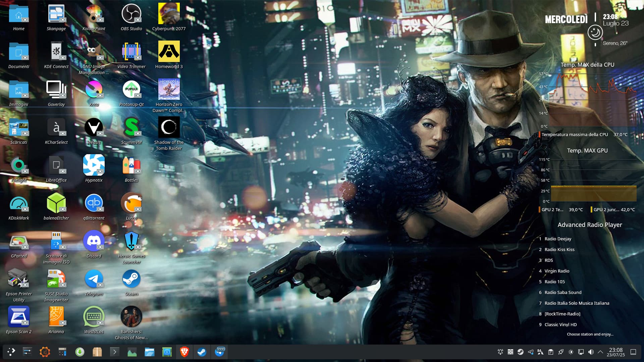The height and width of the screenshot is (362, 644).
Task: Open the terminal launcher in taskbar
Action: point(115,352)
